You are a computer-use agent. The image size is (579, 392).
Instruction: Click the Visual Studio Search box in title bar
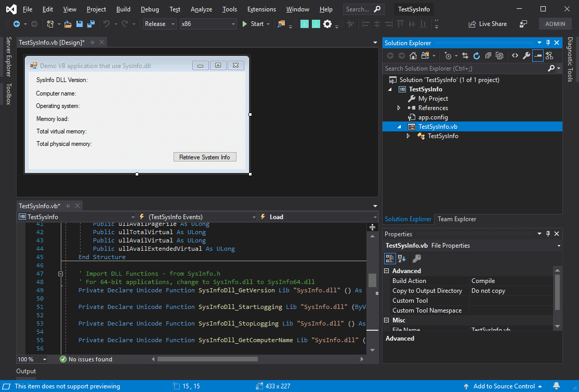(x=364, y=9)
